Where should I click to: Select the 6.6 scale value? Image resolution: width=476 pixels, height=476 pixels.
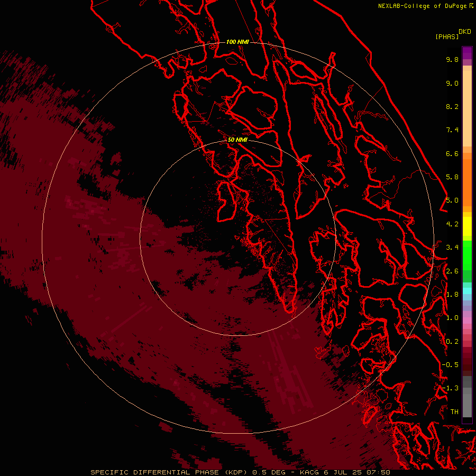(452, 153)
